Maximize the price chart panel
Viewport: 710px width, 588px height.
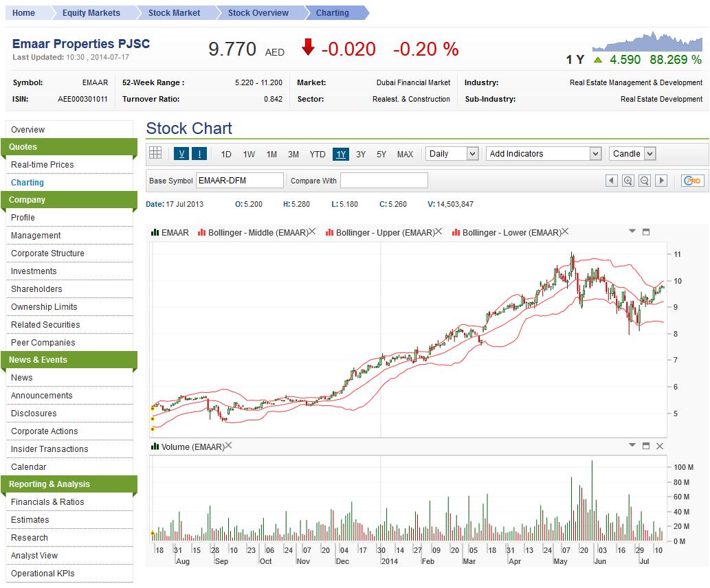coord(646,231)
